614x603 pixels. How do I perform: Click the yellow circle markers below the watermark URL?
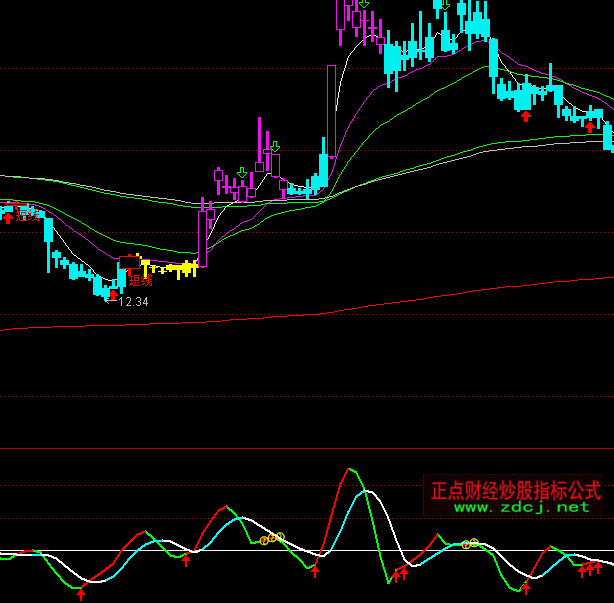pyautogui.click(x=470, y=544)
